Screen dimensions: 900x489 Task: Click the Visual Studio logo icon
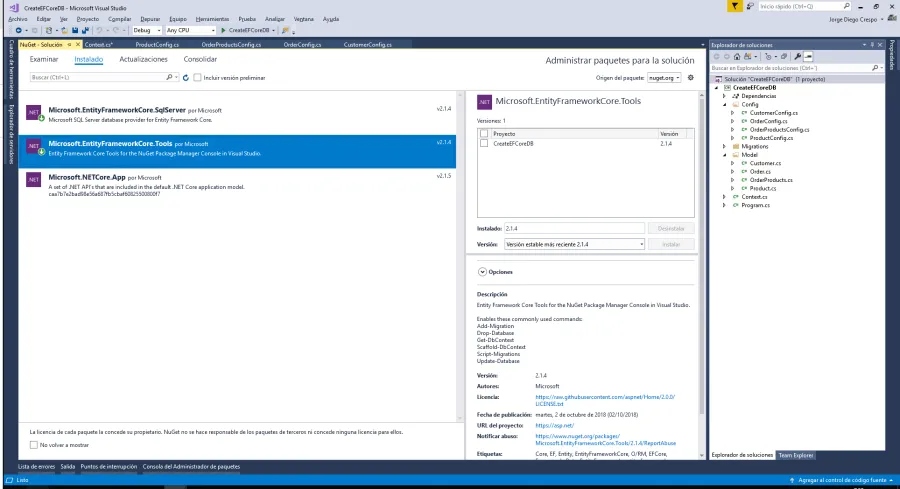[14, 7]
